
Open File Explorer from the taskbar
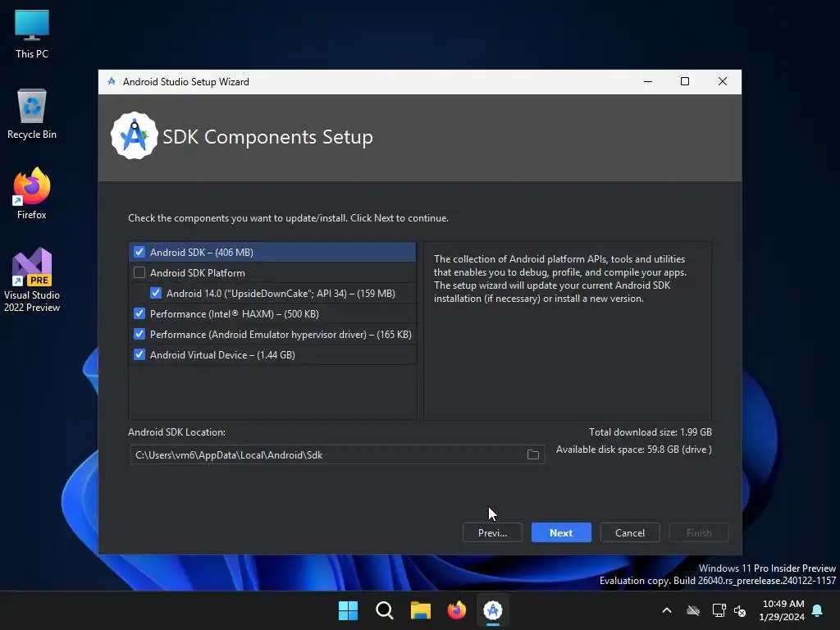click(x=421, y=610)
